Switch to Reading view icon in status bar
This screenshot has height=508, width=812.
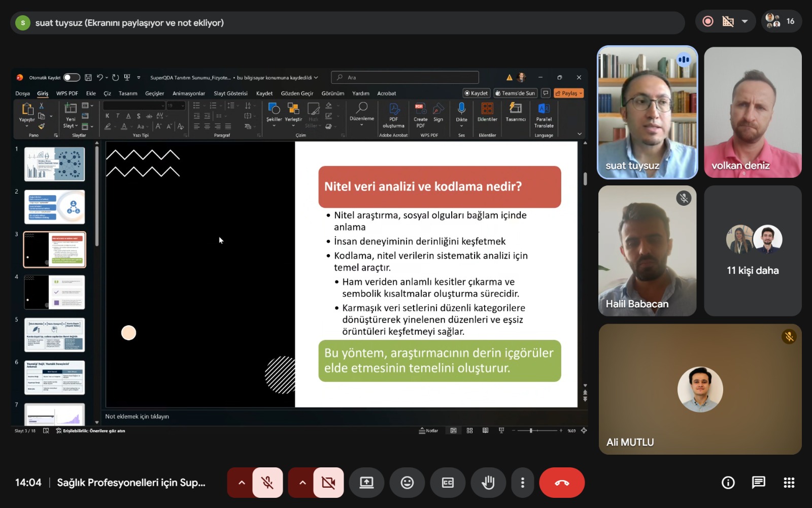click(x=485, y=431)
